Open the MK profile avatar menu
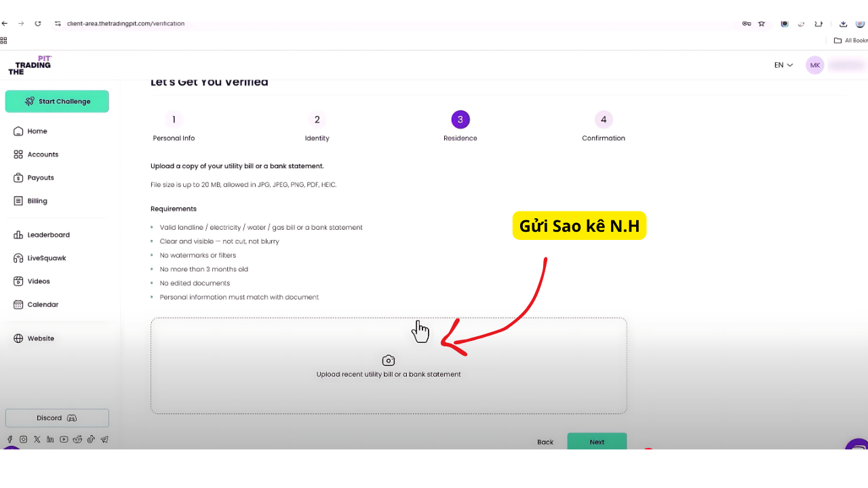Viewport: 868px width, 488px height. coord(814,65)
